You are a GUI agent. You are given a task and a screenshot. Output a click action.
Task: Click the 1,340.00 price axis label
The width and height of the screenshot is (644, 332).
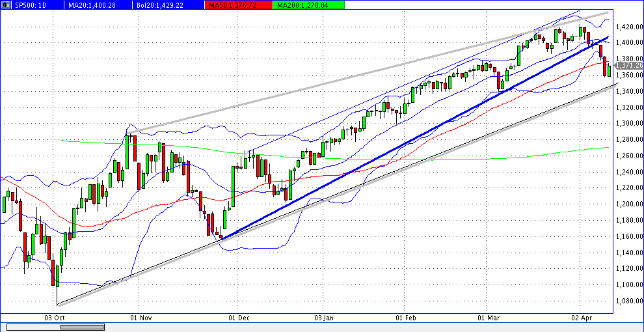[629, 91]
